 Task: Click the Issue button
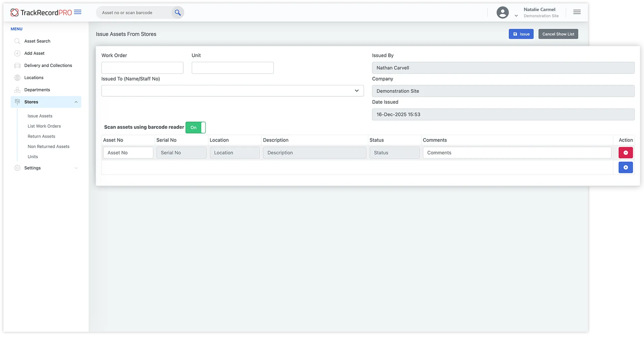pos(521,34)
